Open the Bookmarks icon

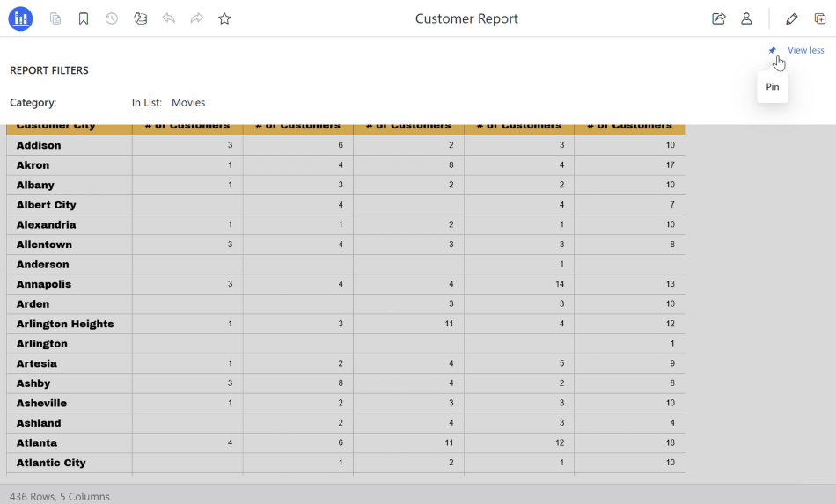pos(84,18)
